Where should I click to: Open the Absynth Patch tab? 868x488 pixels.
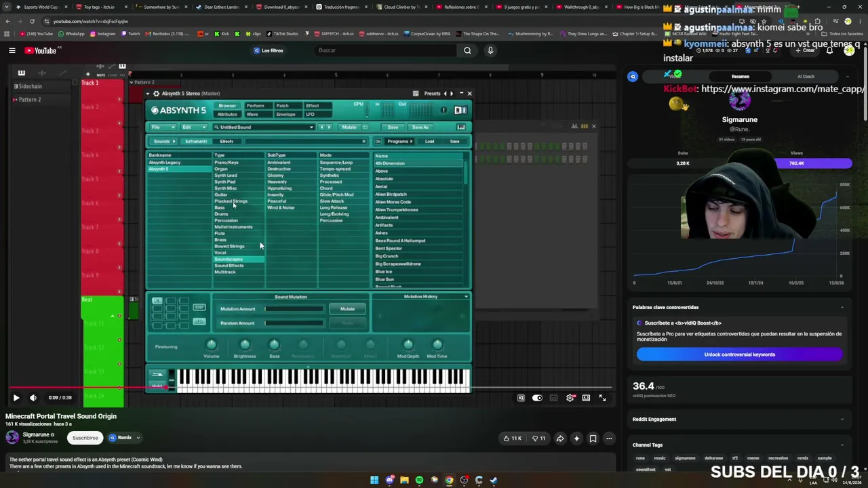[282, 106]
